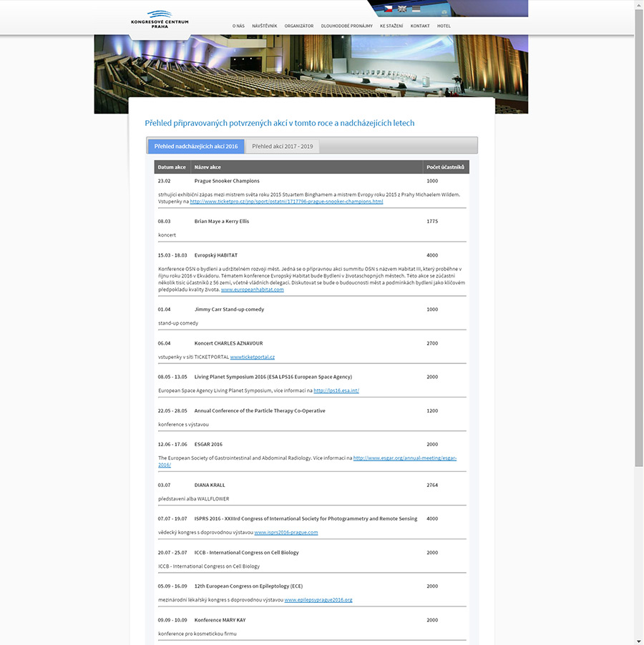The image size is (644, 645).
Task: Select the Konference MARY KAY title
Action: [220, 620]
